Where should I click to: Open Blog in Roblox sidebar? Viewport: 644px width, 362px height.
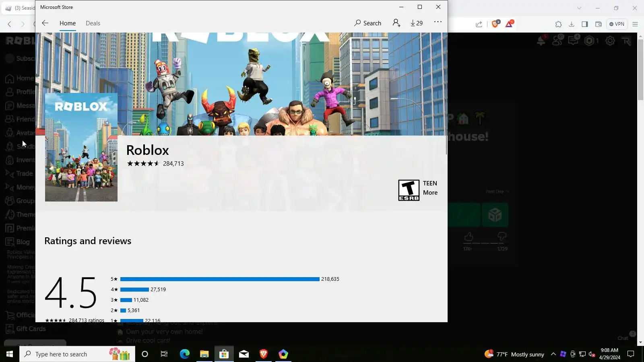coord(17,242)
